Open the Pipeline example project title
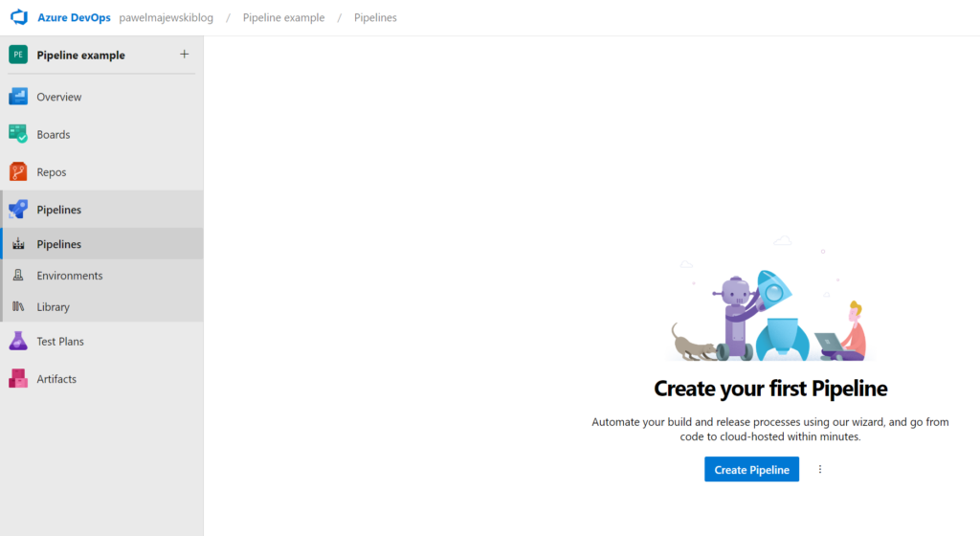Viewport: 980px width, 536px height. click(x=80, y=55)
